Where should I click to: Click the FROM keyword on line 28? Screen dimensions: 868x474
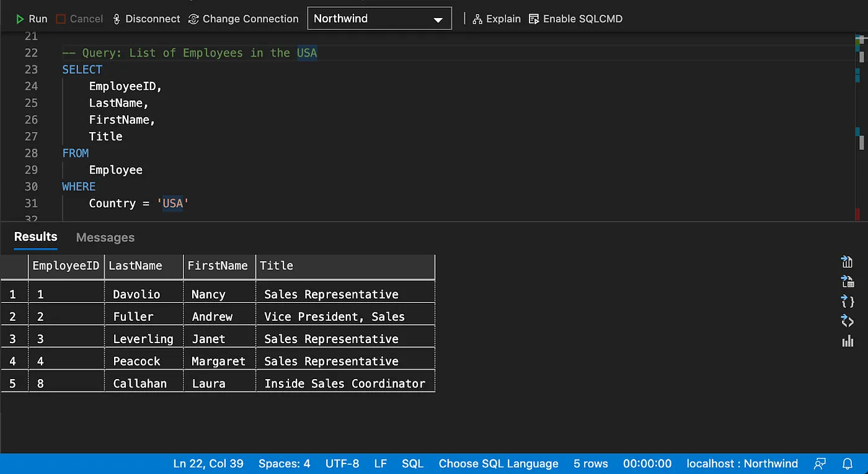[x=76, y=153]
